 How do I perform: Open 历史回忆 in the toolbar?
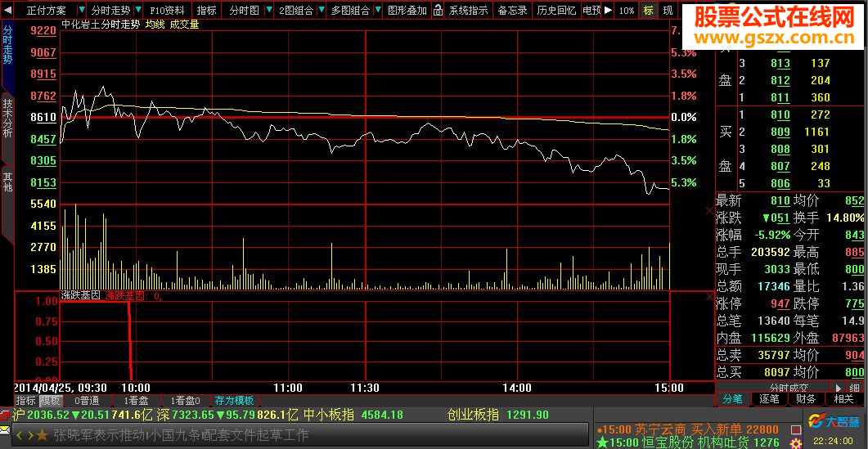click(x=556, y=10)
